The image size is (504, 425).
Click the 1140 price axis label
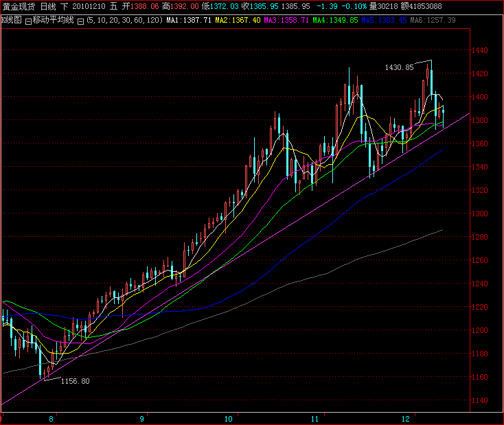[x=480, y=400]
